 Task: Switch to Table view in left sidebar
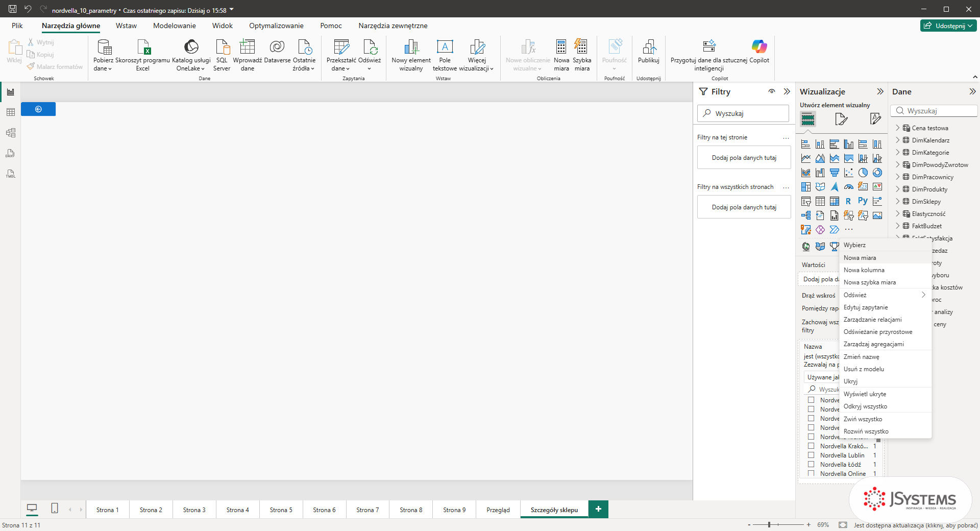(x=11, y=112)
